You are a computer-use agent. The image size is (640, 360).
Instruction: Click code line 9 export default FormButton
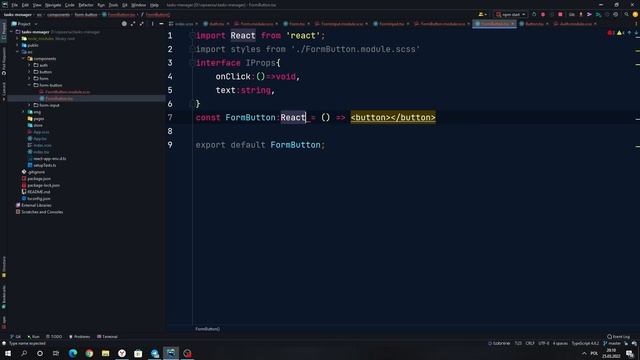(x=260, y=145)
